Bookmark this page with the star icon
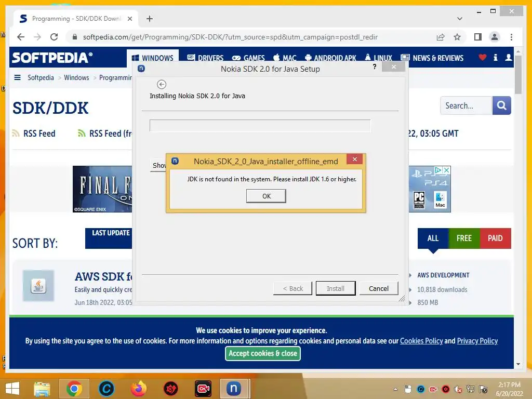Image resolution: width=532 pixels, height=399 pixels. (457, 37)
